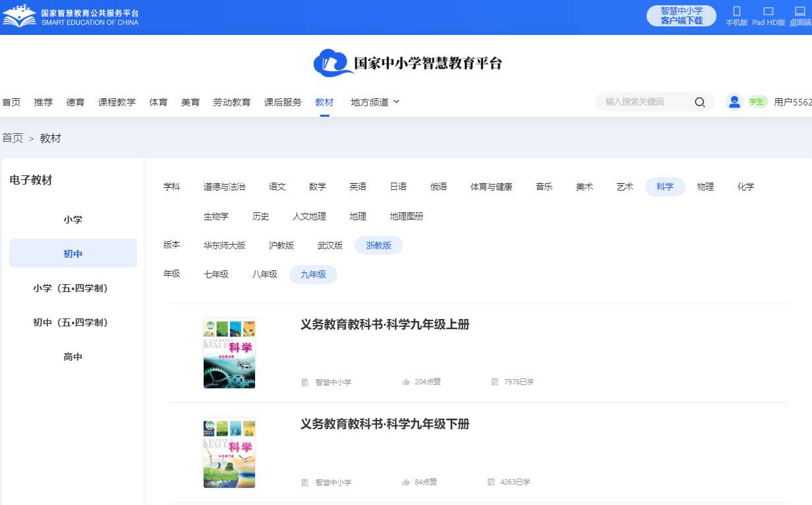The height and width of the screenshot is (505, 812).
Task: Choose grade 七年级
Action: coord(216,274)
